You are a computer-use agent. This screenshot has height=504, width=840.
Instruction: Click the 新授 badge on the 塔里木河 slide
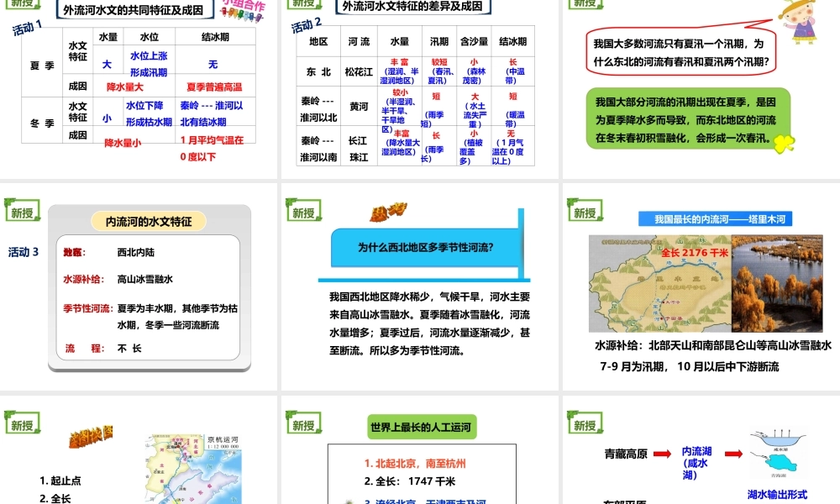coord(585,211)
